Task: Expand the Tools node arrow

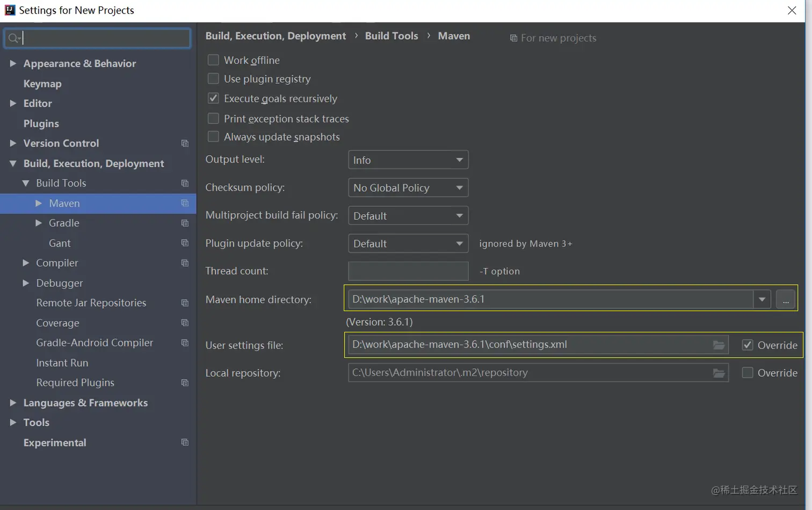Action: click(x=13, y=422)
